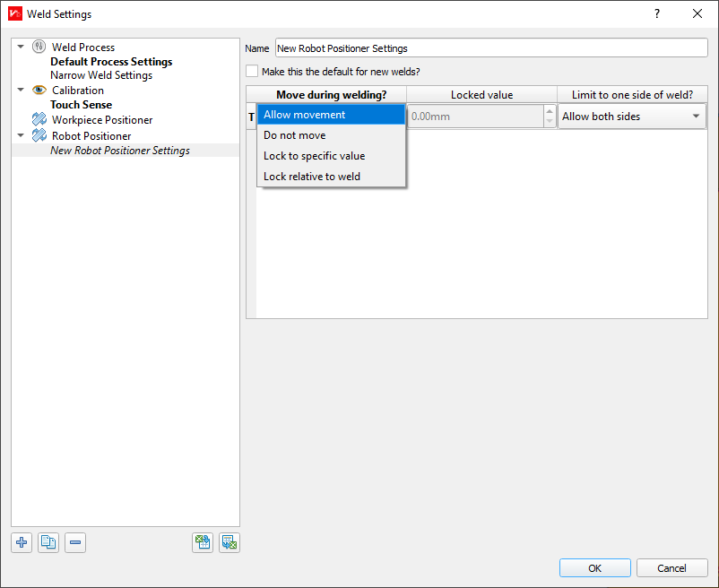Click the T row header cell
The width and height of the screenshot is (719, 588).
[251, 117]
